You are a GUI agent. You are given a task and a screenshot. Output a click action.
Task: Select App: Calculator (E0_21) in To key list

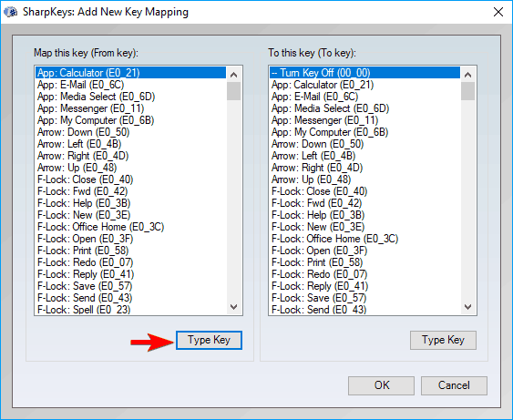point(364,85)
